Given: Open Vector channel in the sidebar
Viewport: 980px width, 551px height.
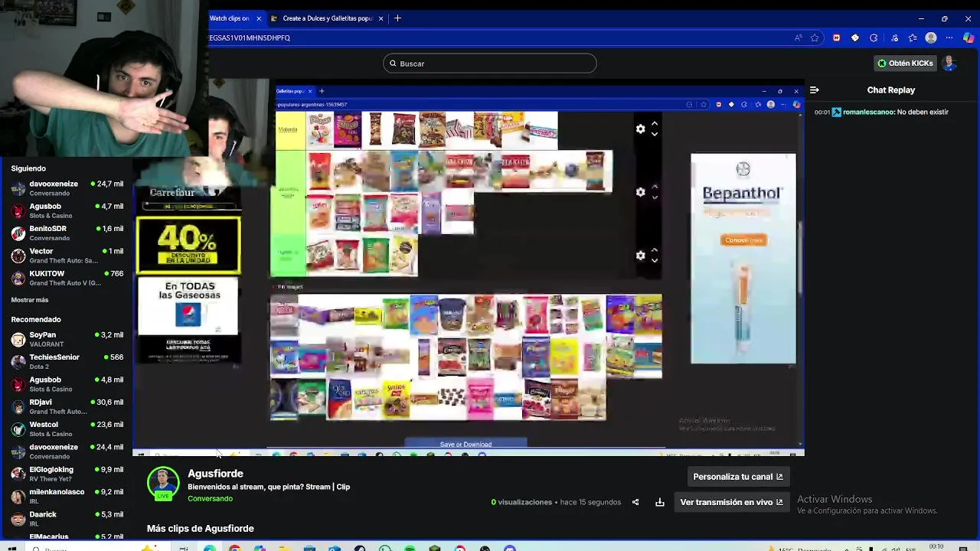Looking at the screenshot, I should click(x=67, y=256).
